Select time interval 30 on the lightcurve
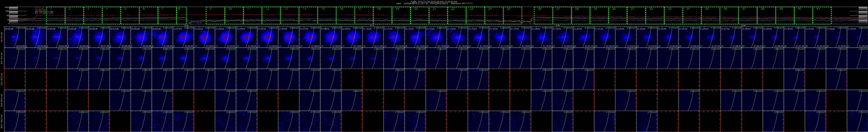 pos(617,15)
